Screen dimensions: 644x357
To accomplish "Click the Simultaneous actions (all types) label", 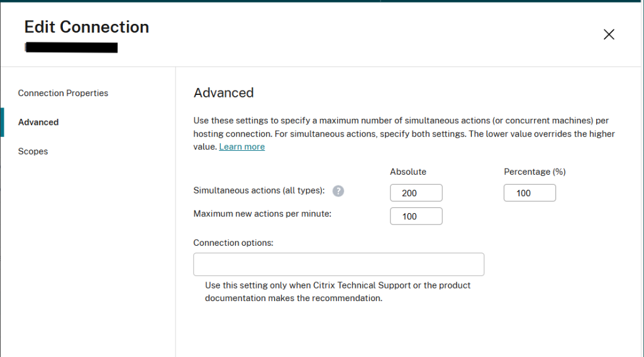I will tap(258, 190).
